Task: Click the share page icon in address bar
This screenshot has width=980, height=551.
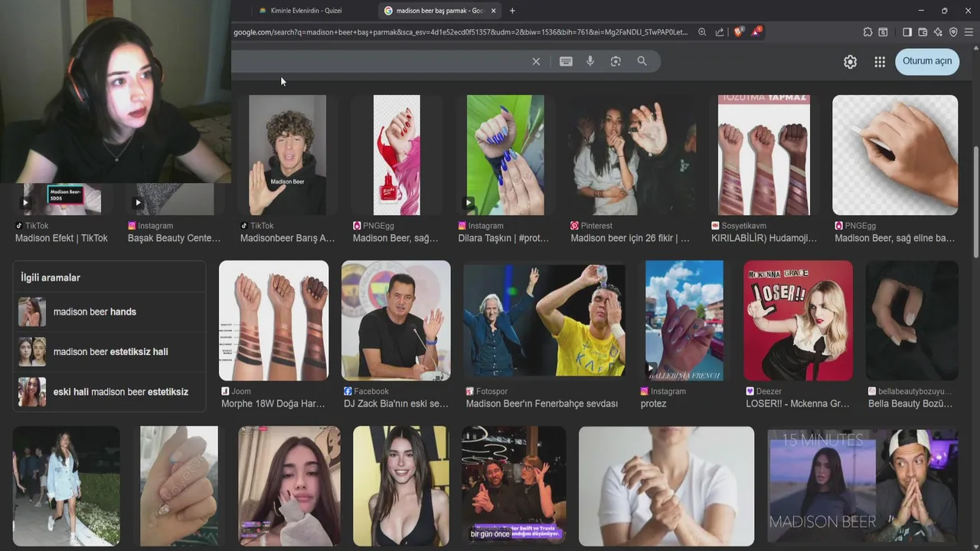Action: pos(720,32)
